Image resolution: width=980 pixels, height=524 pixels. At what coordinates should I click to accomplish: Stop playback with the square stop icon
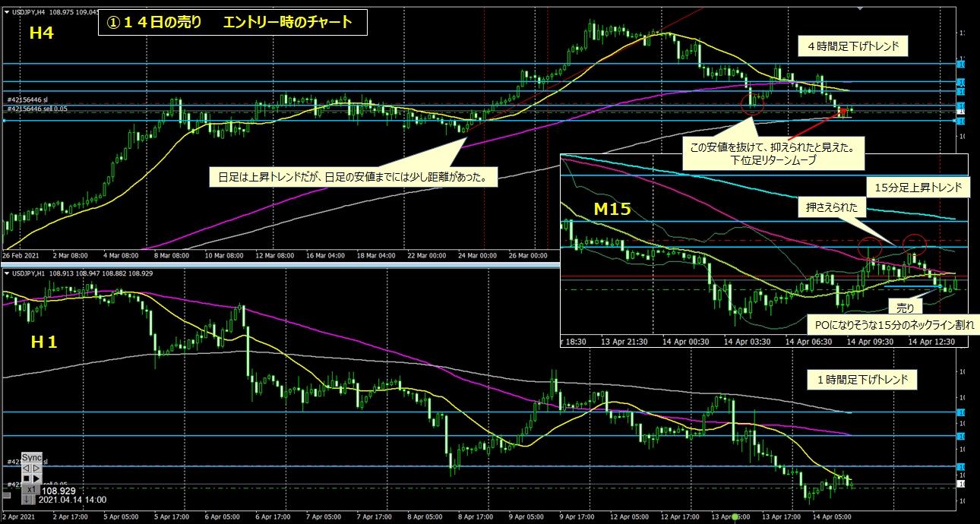27,478
